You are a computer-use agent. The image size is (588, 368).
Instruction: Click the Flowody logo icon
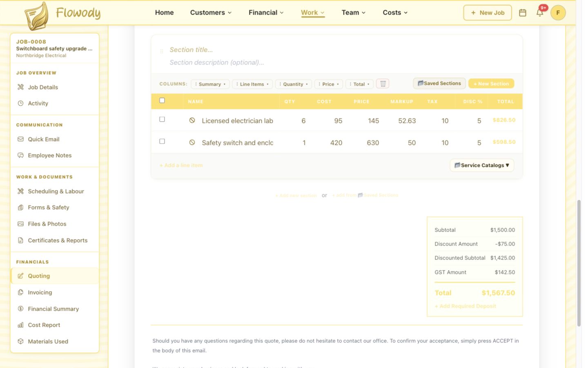pos(37,16)
